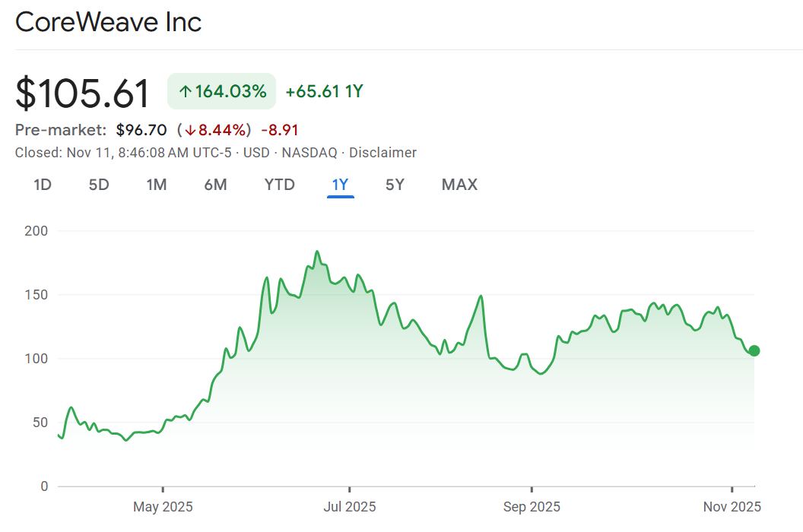Click the CoreWeave Inc title
The image size is (803, 532).
tap(108, 22)
